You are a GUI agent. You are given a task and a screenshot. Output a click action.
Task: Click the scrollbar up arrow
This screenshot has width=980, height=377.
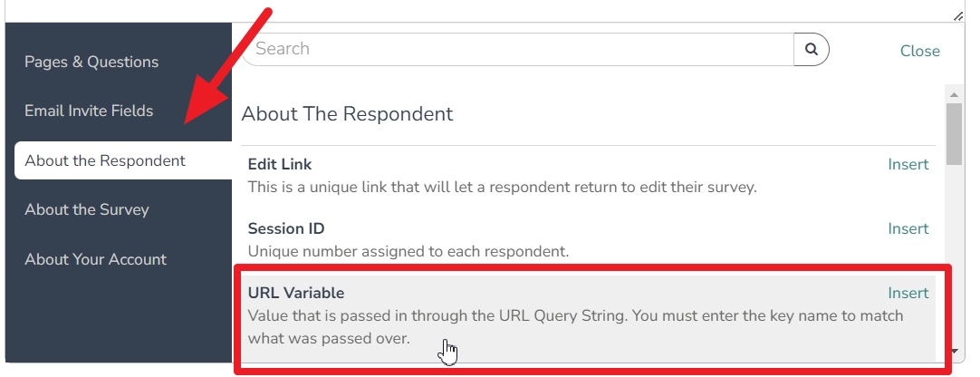point(954,95)
